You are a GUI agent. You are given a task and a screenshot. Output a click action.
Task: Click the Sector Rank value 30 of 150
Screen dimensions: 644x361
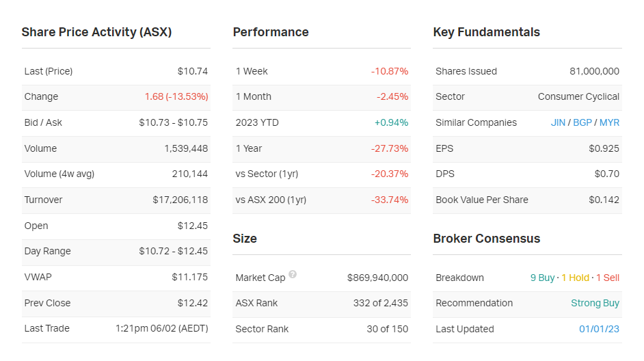coord(387,329)
